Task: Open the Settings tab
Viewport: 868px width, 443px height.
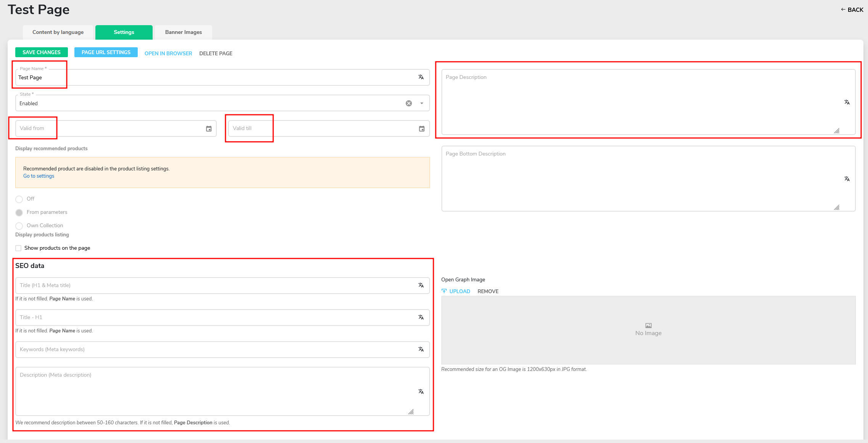Action: click(124, 32)
